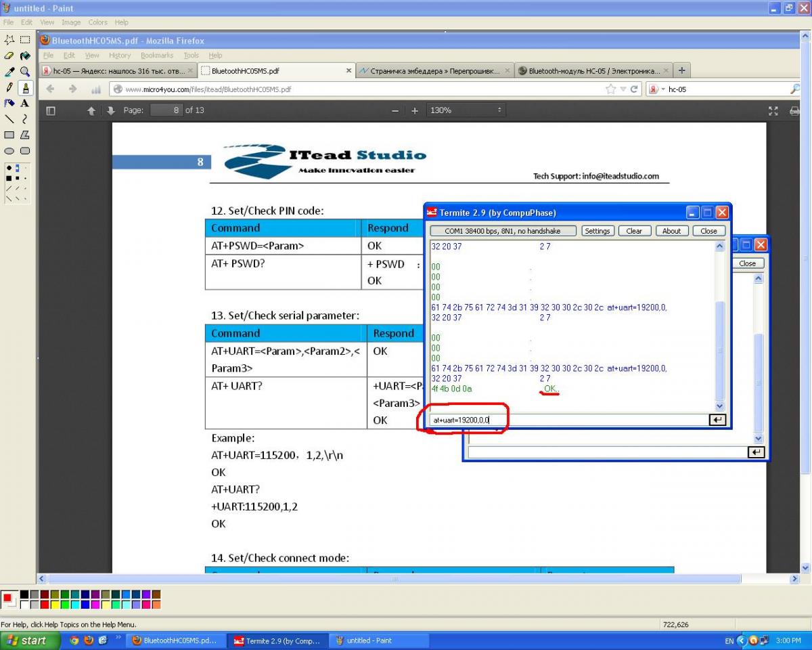Open Yandex search engine dropdown
812x650 pixels.
coord(657,89)
